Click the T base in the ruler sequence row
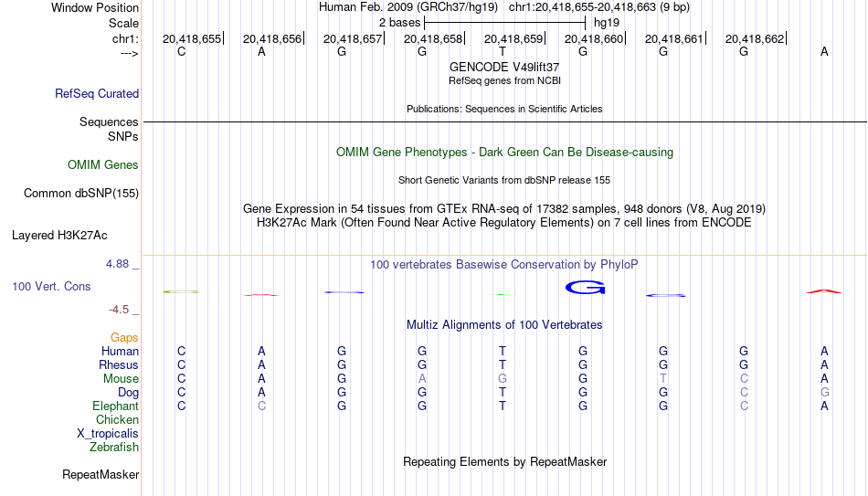The height and width of the screenshot is (496, 868). coord(503,52)
